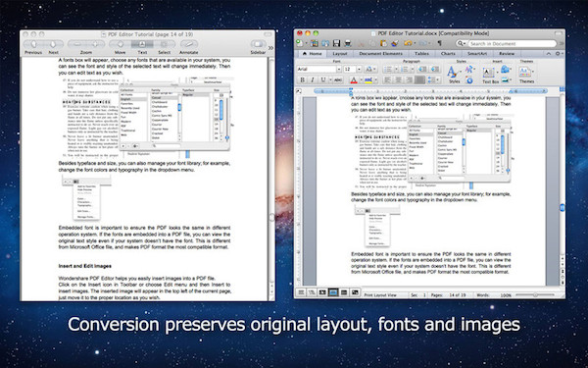Click the Search in Document field

(x=512, y=43)
